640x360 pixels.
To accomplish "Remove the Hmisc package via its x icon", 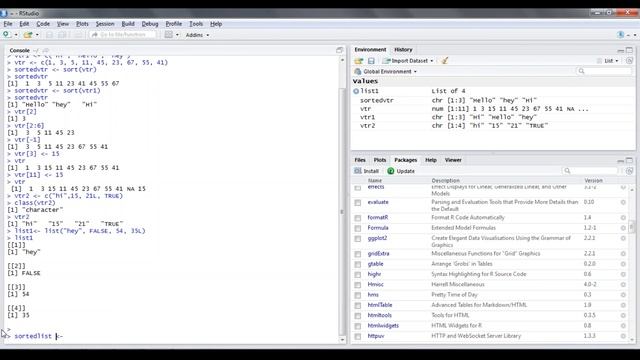I will tap(623, 284).
